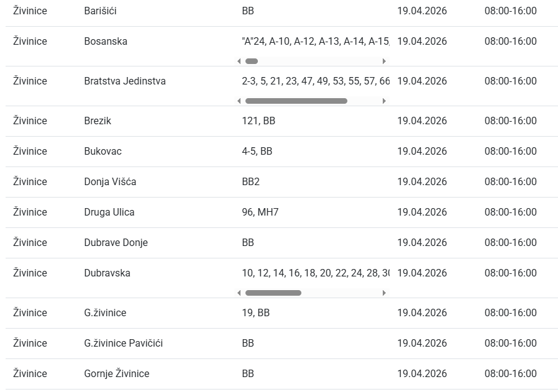Select house numbers "96, MH7" for Druga Ulica

click(x=260, y=212)
